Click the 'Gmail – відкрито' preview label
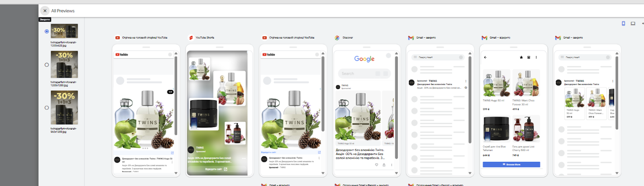Screen dimensions: 644x186 click(500, 38)
